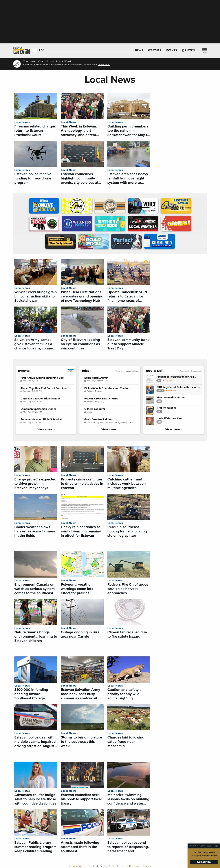The height and width of the screenshot is (868, 220).
Task: Go to pagination page 1644
Action: (x=128, y=866)
